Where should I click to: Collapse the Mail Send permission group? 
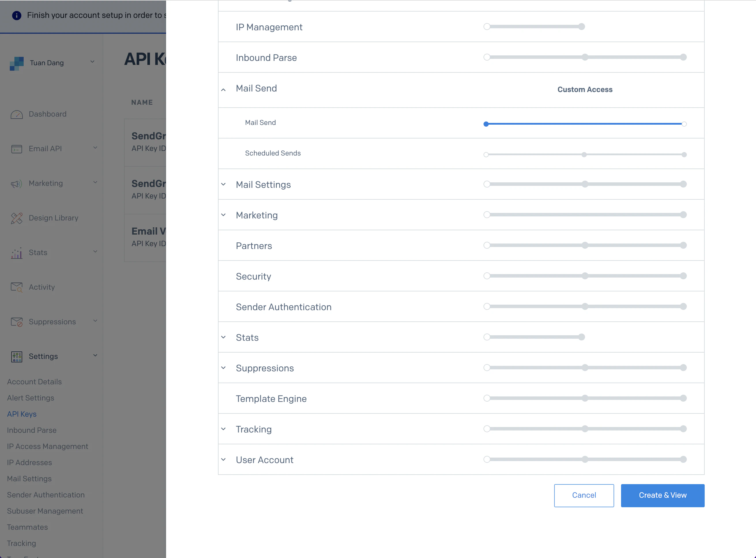tap(223, 90)
